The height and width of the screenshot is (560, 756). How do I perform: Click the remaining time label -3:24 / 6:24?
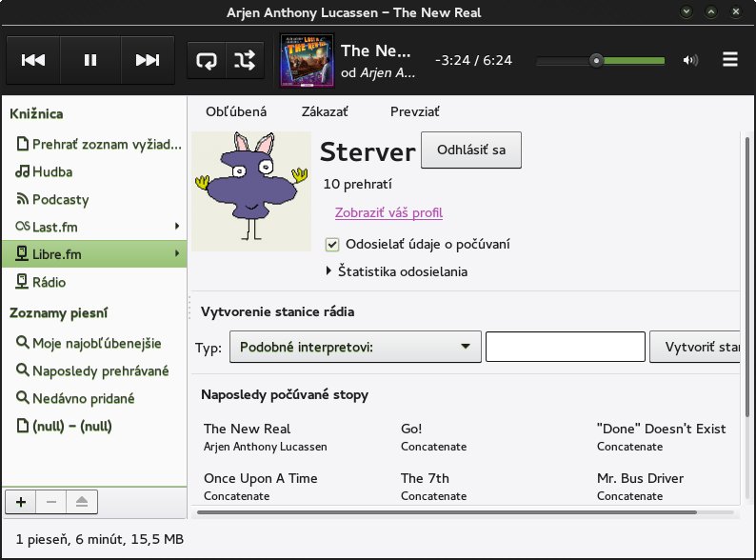point(473,60)
